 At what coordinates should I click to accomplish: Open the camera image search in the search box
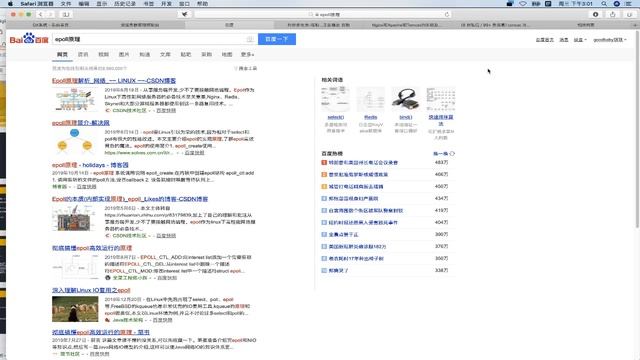click(x=250, y=39)
